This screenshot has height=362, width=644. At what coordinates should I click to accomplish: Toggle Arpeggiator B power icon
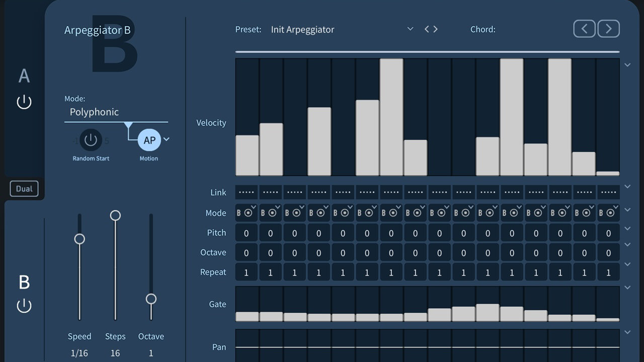(24, 305)
